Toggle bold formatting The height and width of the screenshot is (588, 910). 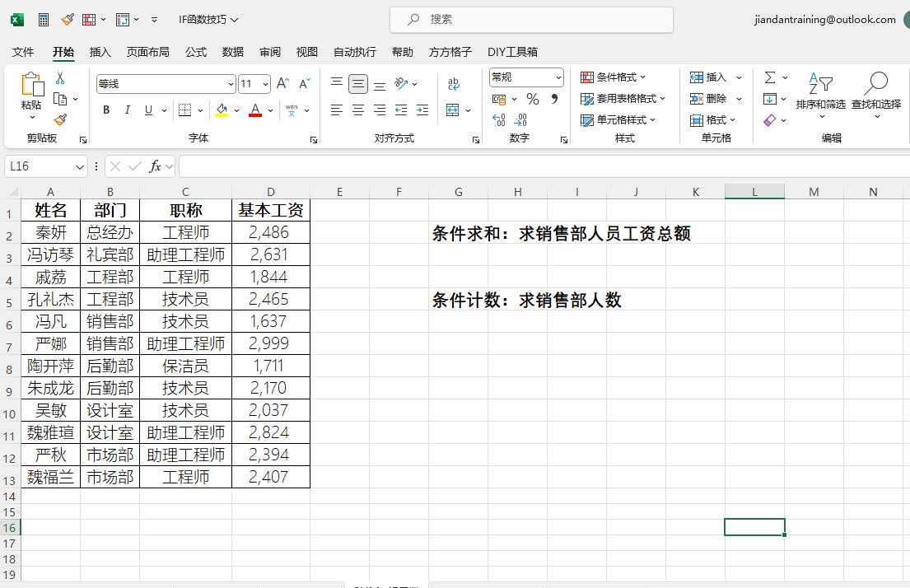tap(106, 110)
